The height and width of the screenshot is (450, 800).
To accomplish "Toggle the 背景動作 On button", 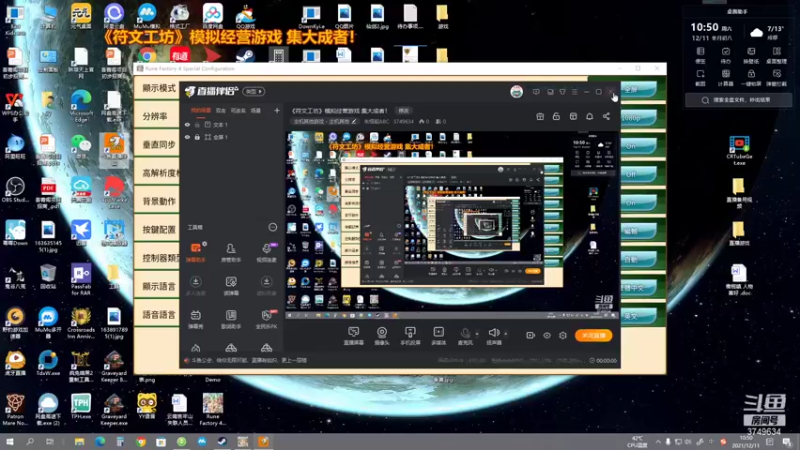I will pos(638,203).
